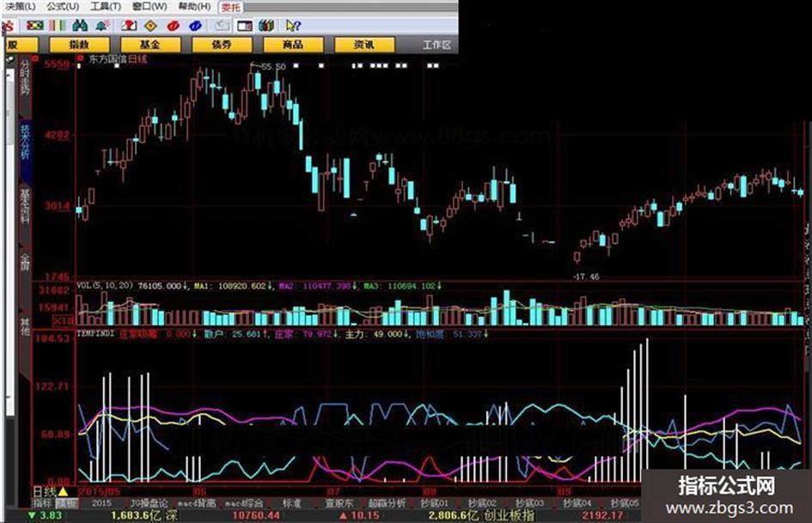
Task: Open the 公式(U) menu
Action: 63,7
